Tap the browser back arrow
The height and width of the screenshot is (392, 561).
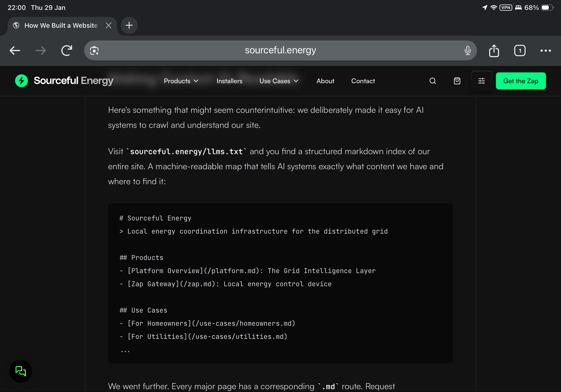tap(15, 51)
